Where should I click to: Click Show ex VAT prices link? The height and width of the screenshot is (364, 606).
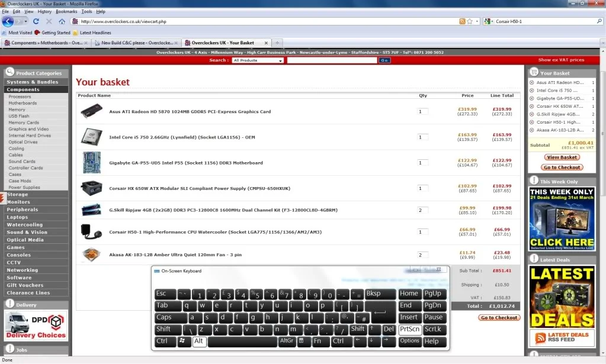coord(561,60)
